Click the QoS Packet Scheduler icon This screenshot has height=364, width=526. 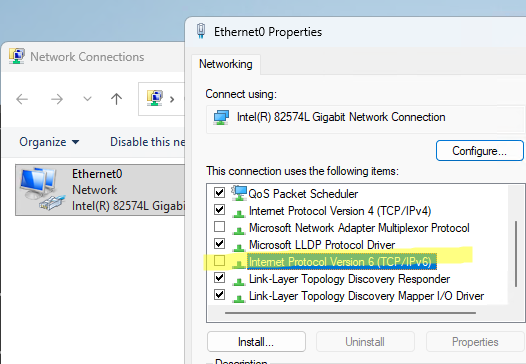[x=239, y=193]
